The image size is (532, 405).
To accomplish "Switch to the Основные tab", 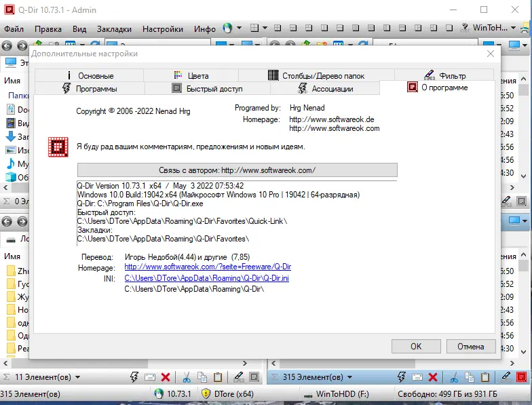I will pyautogui.click(x=89, y=76).
